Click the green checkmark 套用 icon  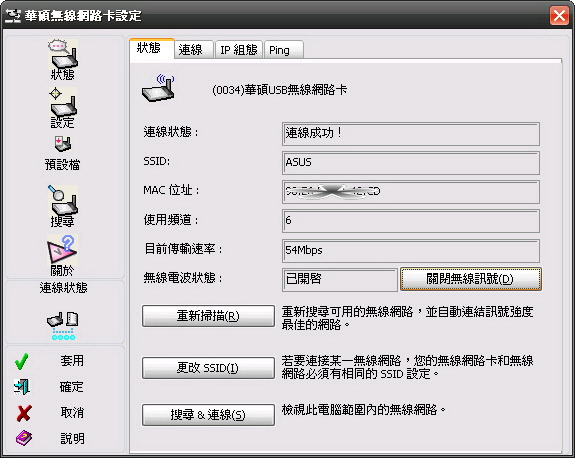(x=22, y=361)
